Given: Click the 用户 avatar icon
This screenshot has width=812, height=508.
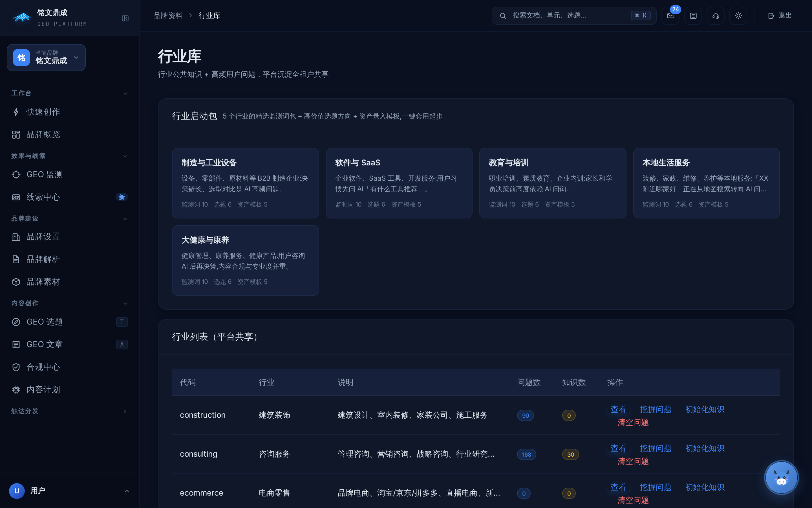Looking at the screenshot, I should click(x=17, y=491).
